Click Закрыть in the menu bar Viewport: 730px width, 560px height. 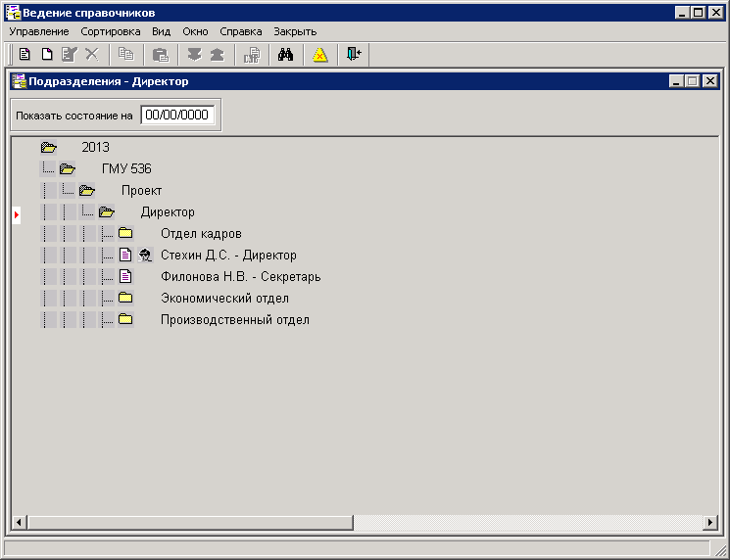click(295, 31)
